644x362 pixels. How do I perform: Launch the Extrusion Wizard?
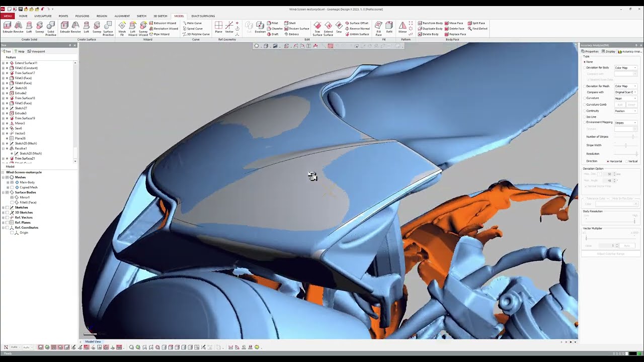click(x=163, y=23)
